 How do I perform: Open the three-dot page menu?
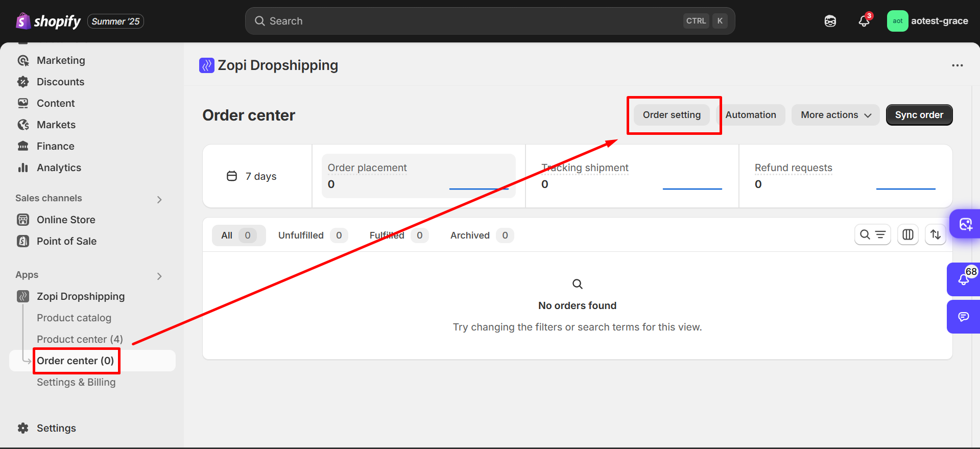click(957, 65)
